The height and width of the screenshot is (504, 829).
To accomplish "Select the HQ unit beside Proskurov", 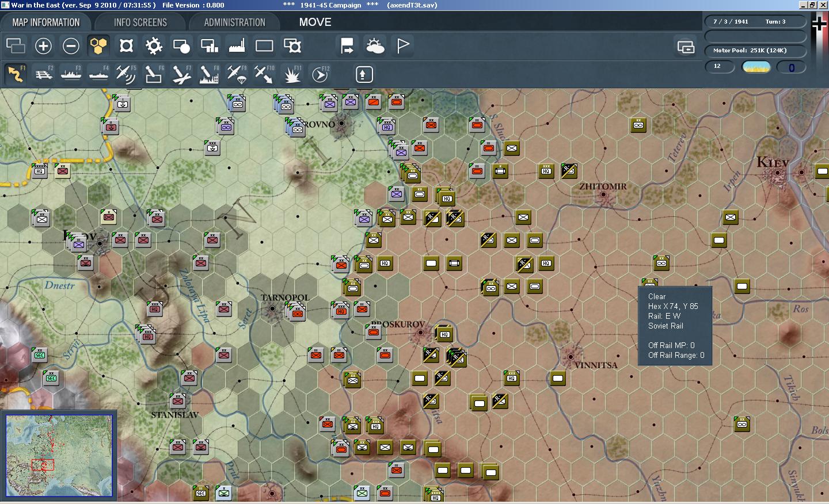I will 444,334.
